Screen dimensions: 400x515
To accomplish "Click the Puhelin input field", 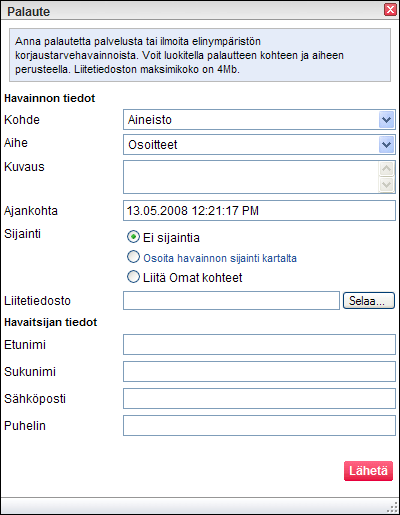I will 259,426.
